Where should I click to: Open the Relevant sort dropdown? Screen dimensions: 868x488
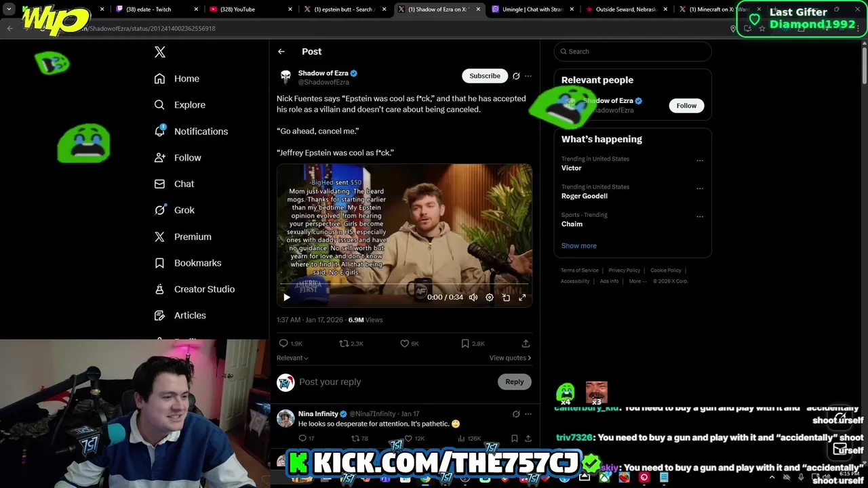[292, 358]
